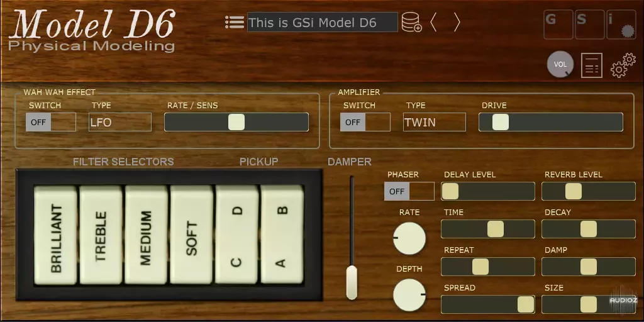Screen dimensions: 644x322
Task: Click the preset name field
Action: pyautogui.click(x=323, y=22)
